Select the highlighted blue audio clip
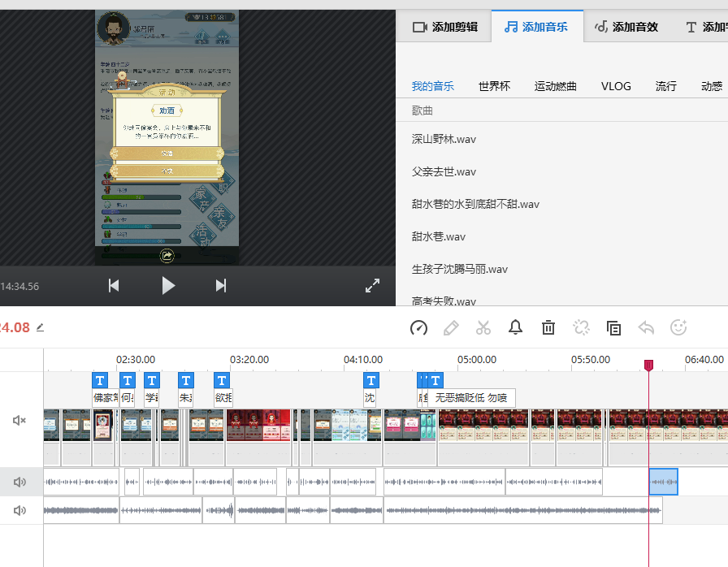 [x=663, y=482]
